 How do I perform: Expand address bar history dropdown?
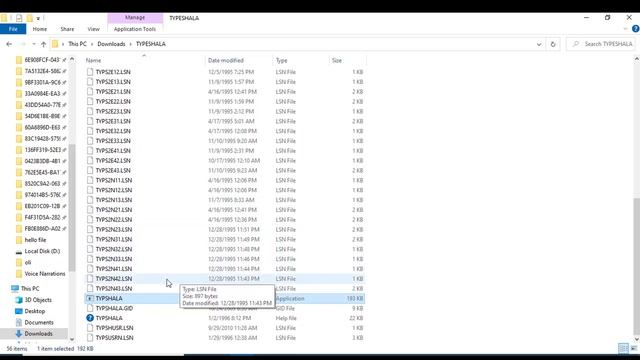coord(539,44)
